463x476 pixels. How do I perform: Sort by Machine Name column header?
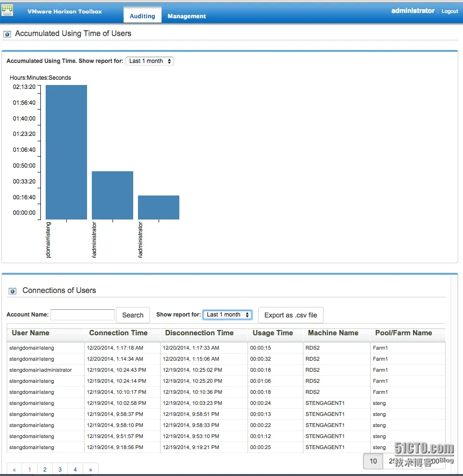[x=333, y=333]
